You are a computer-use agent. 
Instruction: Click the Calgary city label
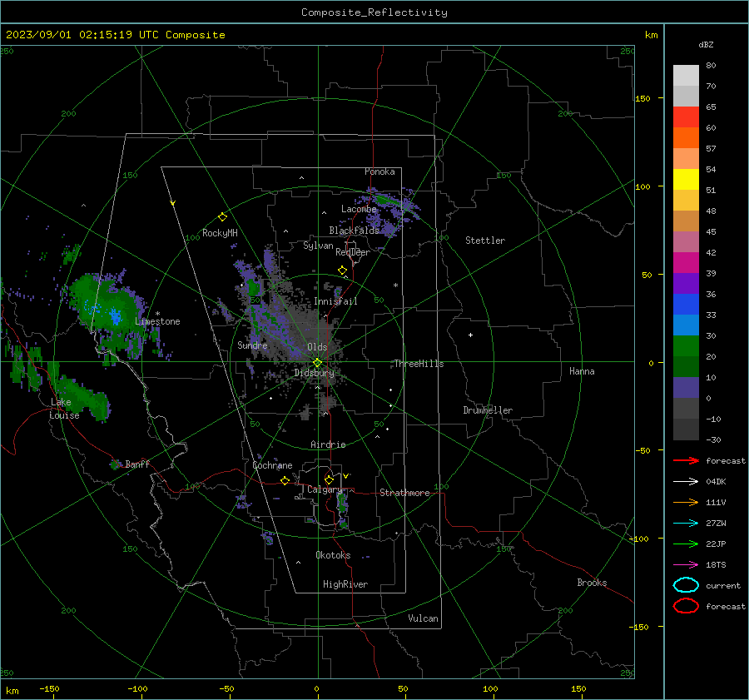coord(325,489)
